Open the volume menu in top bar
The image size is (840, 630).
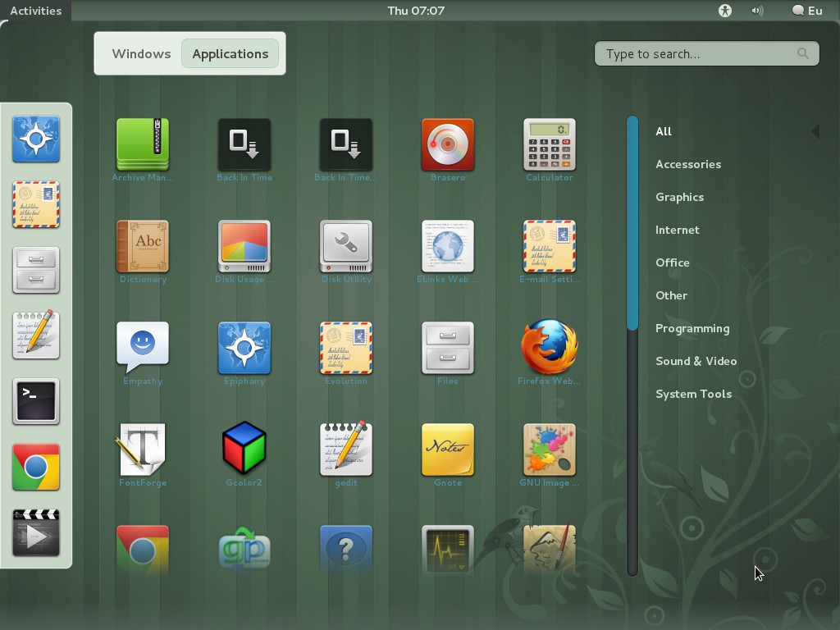[x=757, y=10]
